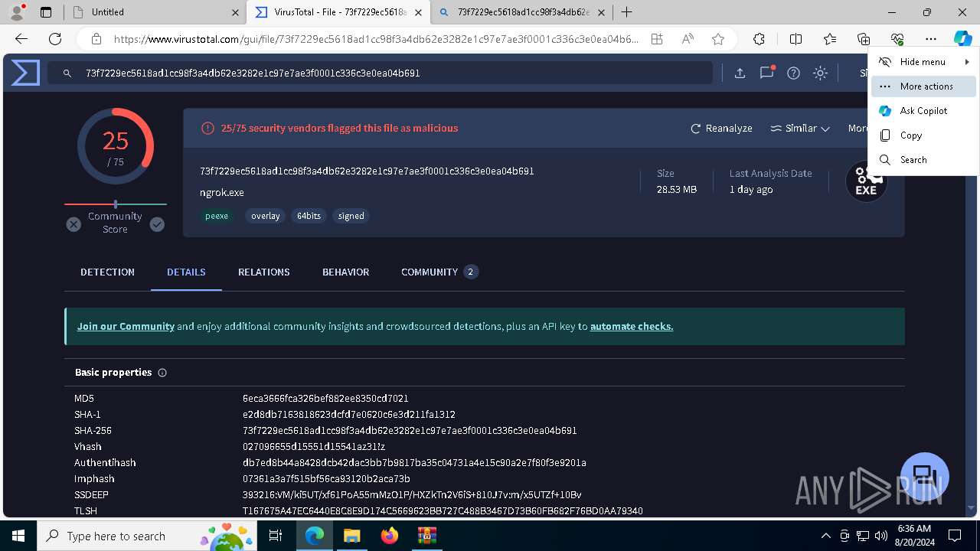
Task: Click the Join our Community link
Action: coord(126,326)
